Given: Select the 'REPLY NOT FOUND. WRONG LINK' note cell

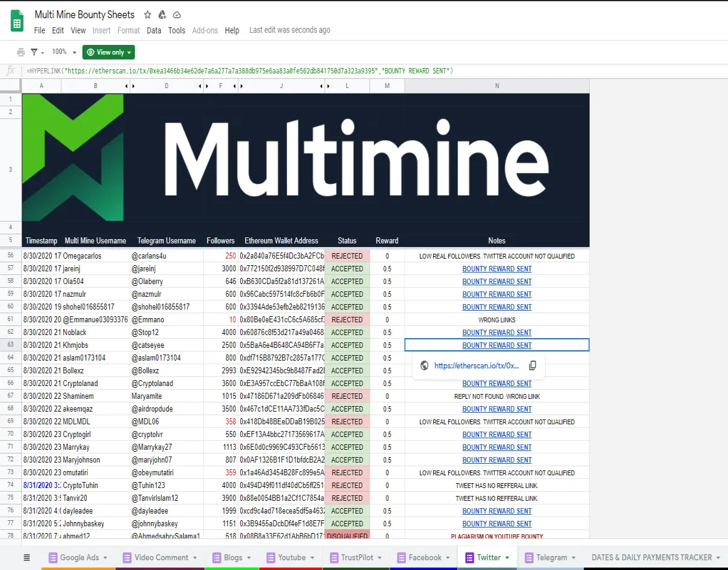Looking at the screenshot, I should point(497,396).
